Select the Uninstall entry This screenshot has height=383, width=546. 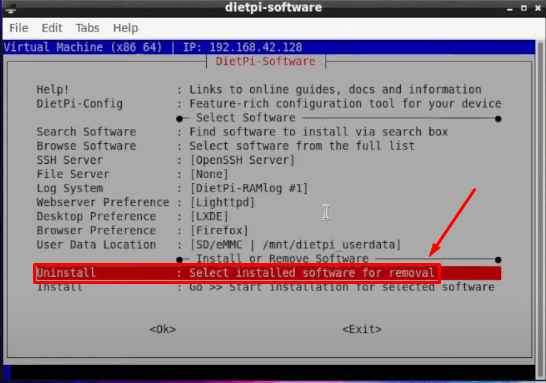tap(269, 273)
